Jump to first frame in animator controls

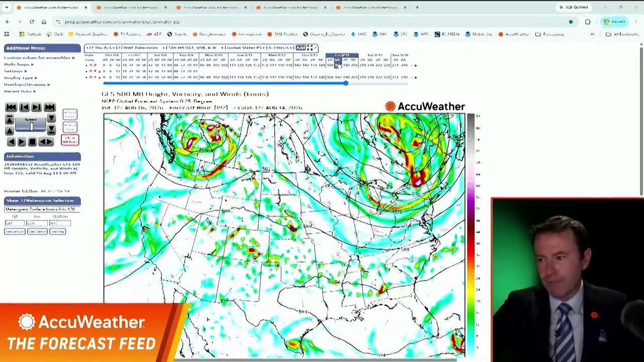click(11, 107)
